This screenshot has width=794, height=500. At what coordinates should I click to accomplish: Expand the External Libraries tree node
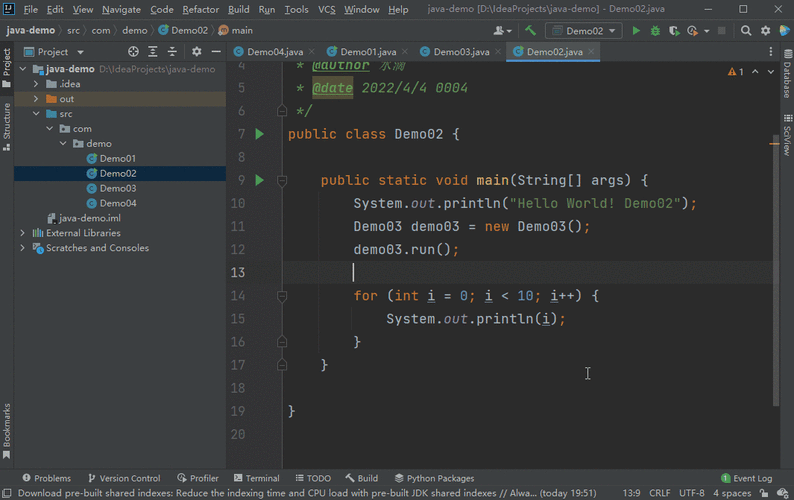23,233
